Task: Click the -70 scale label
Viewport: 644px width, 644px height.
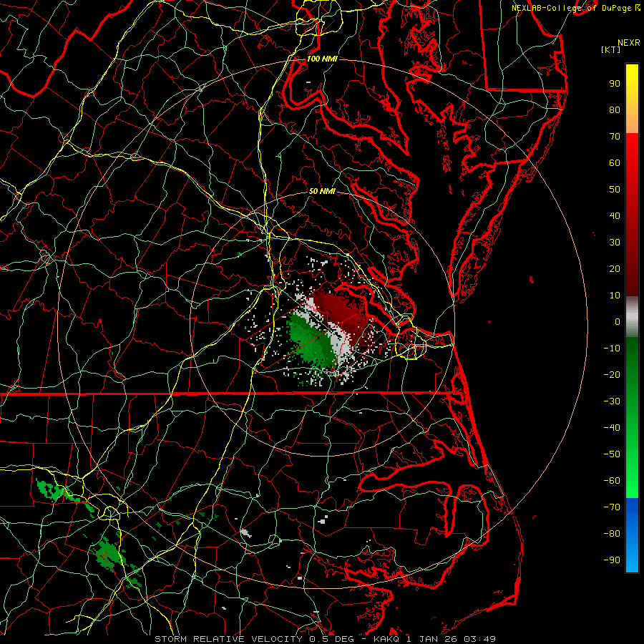Action: [x=612, y=507]
